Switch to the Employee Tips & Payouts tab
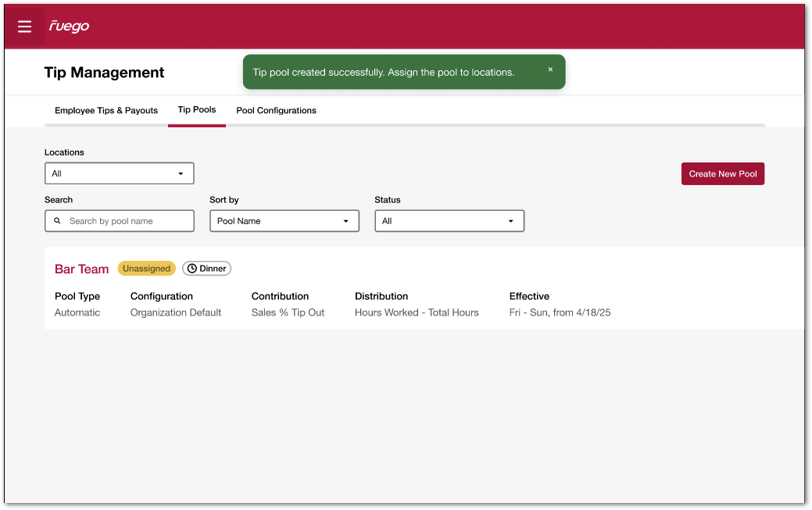Viewport: 812px width, 510px height. pos(106,111)
